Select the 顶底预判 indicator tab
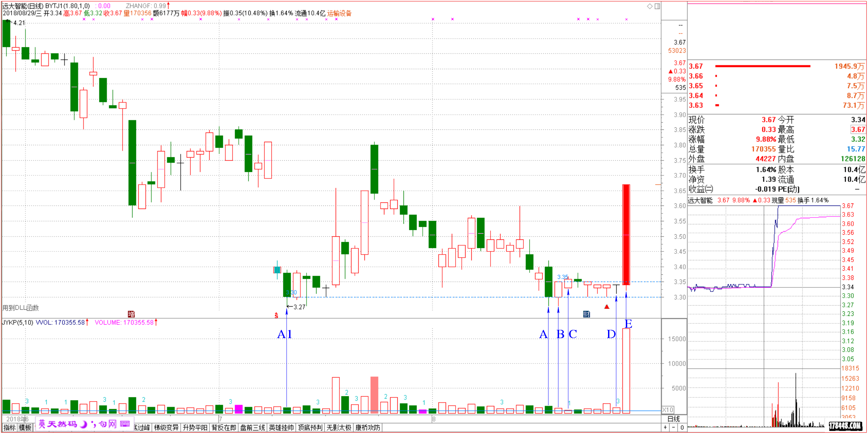The height and width of the screenshot is (434, 868). pos(310,427)
